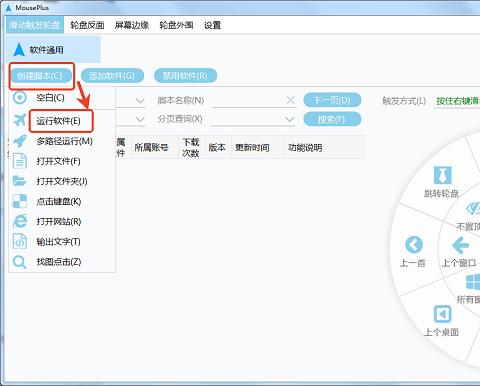Screen dimensions: 480x386
Task: Click the 创建脚本(C) button
Action: tap(40, 76)
